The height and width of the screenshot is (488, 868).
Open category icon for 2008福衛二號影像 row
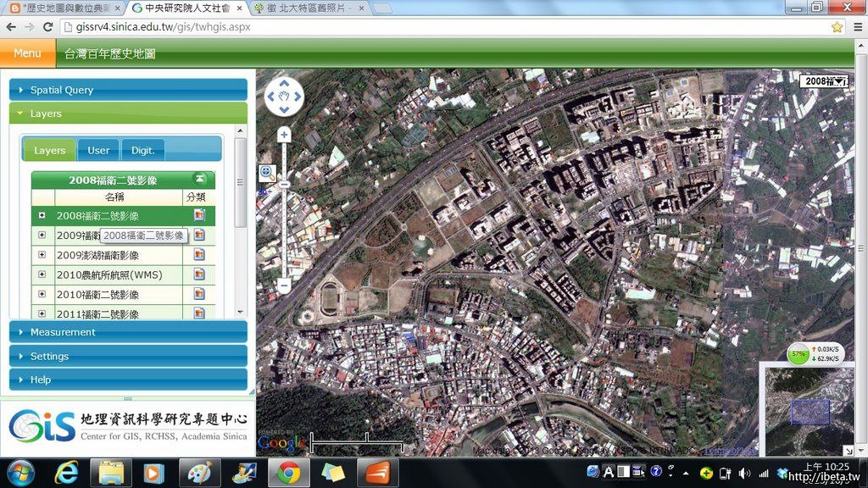[199, 216]
